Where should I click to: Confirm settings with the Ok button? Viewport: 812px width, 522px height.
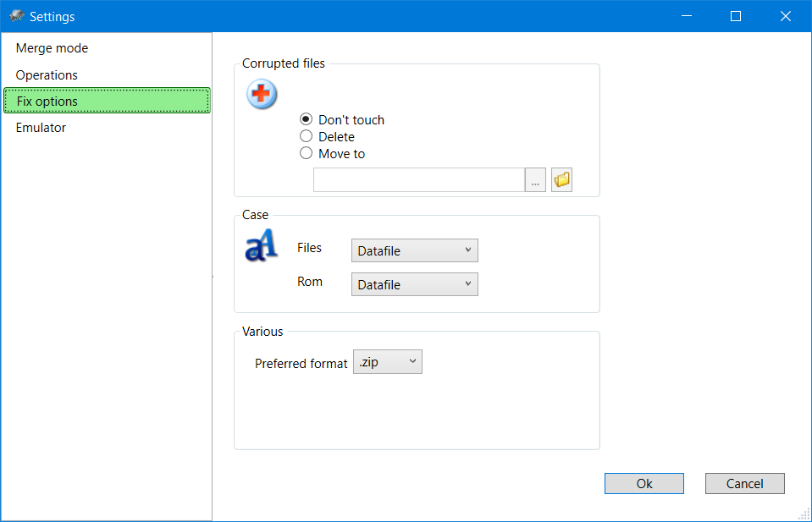coord(644,484)
